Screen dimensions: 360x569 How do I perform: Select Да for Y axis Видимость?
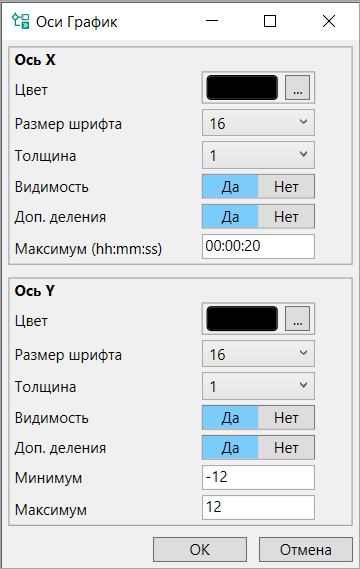(x=230, y=418)
